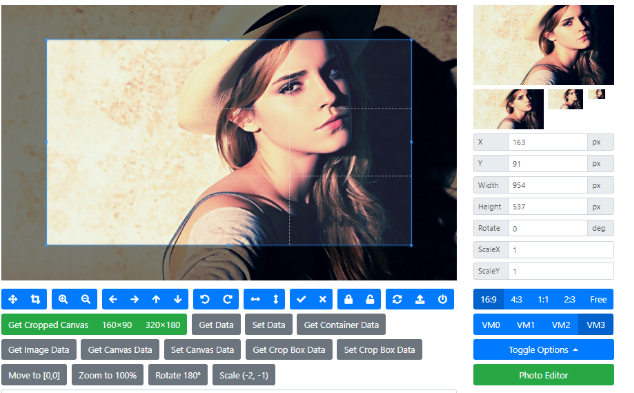Move image up with up arrow
The height and width of the screenshot is (393, 634).
click(x=156, y=299)
